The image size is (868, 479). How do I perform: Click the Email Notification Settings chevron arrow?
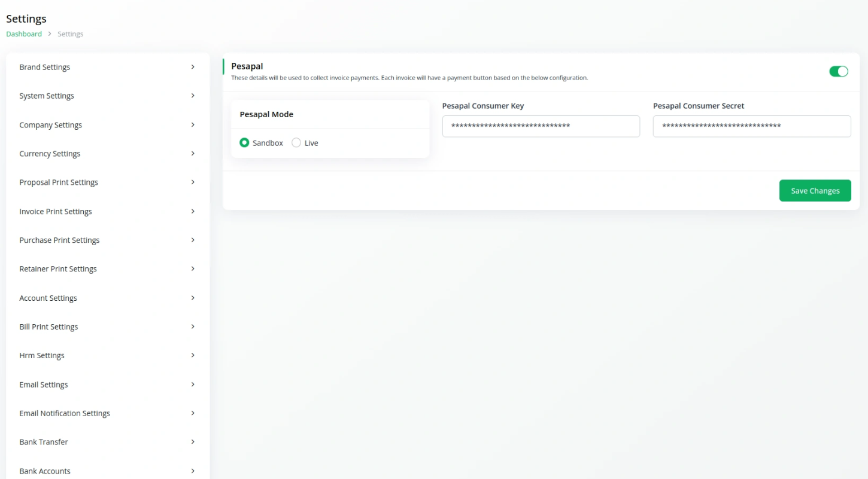(193, 413)
